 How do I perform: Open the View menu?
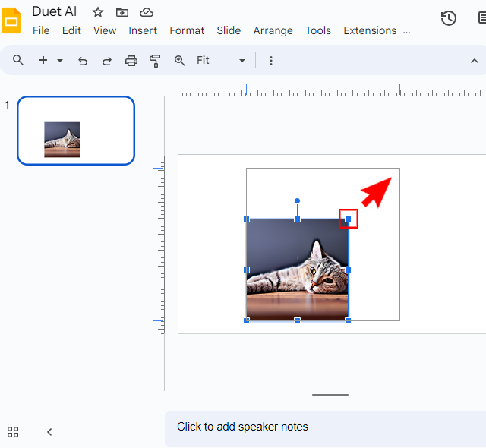click(x=105, y=30)
